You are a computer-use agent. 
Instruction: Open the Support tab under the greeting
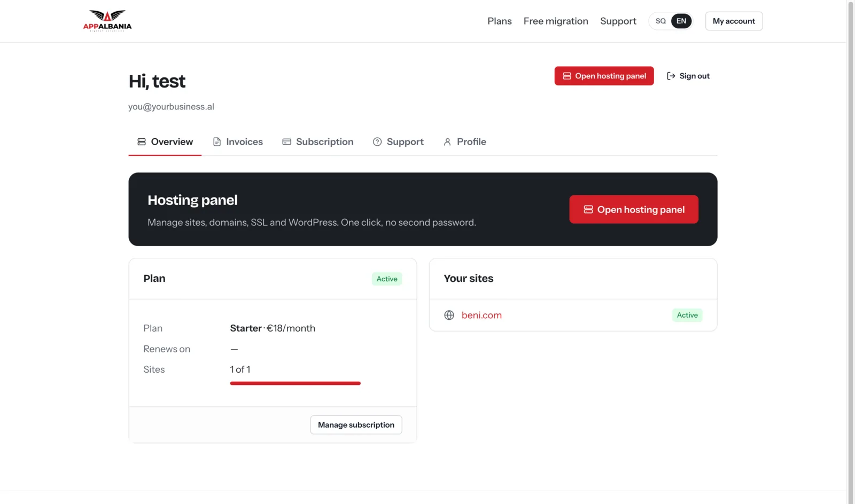pos(398,141)
